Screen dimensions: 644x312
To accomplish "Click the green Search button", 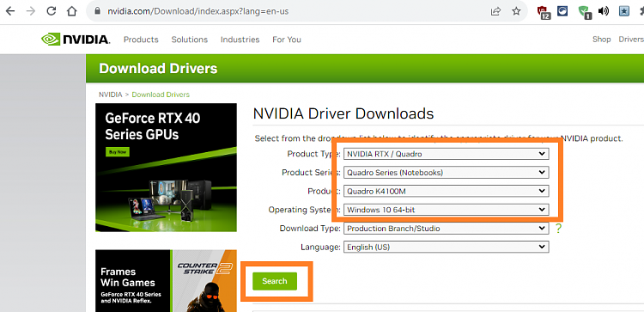I will [275, 281].
